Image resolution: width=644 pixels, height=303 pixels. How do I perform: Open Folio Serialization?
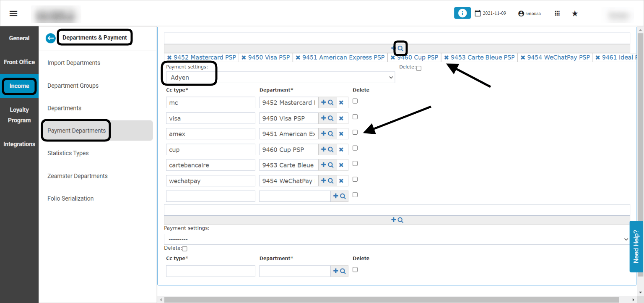click(70, 199)
